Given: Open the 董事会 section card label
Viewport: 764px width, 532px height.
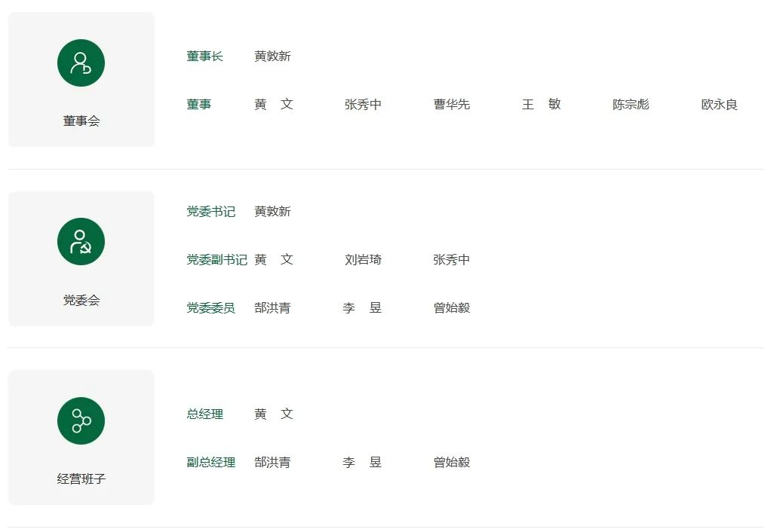Looking at the screenshot, I should coord(81,121).
